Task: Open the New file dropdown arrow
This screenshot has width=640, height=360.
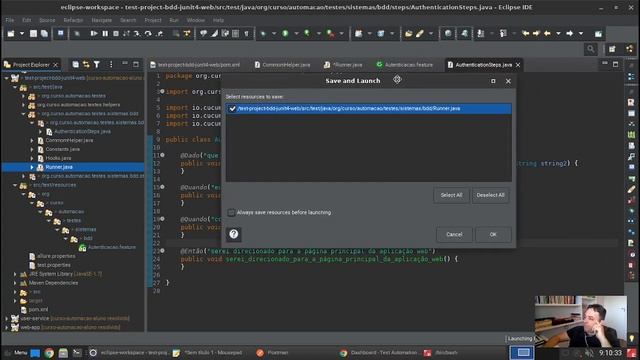Action: (22, 33)
